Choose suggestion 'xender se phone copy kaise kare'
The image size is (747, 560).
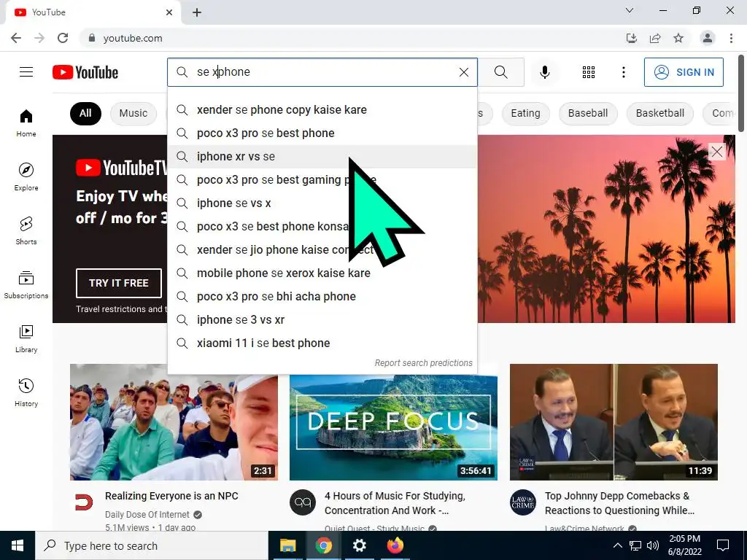322,109
